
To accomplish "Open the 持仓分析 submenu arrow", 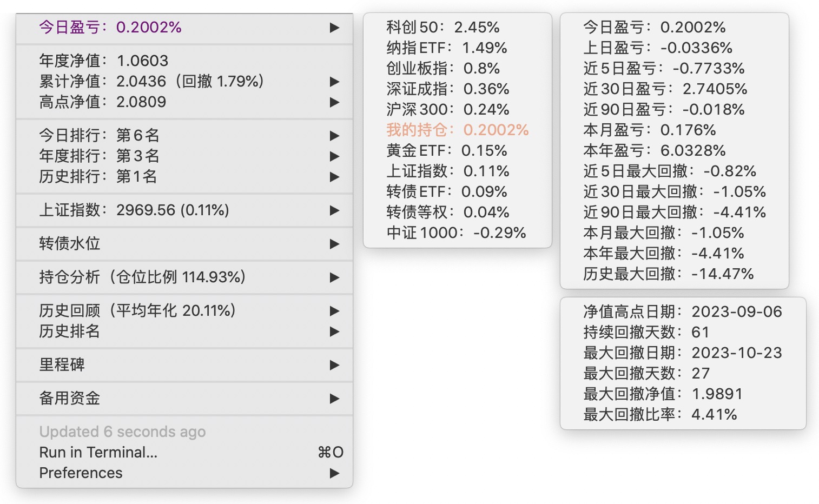I will click(x=334, y=277).
